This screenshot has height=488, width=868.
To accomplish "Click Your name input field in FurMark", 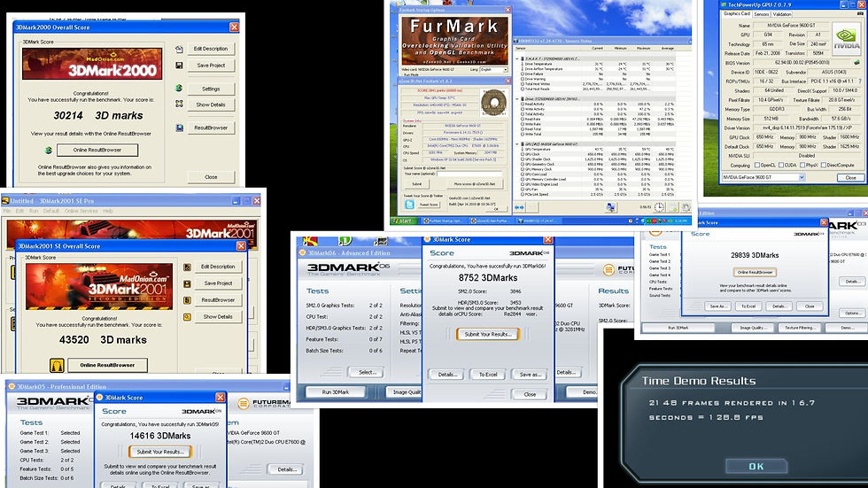I will [469, 174].
